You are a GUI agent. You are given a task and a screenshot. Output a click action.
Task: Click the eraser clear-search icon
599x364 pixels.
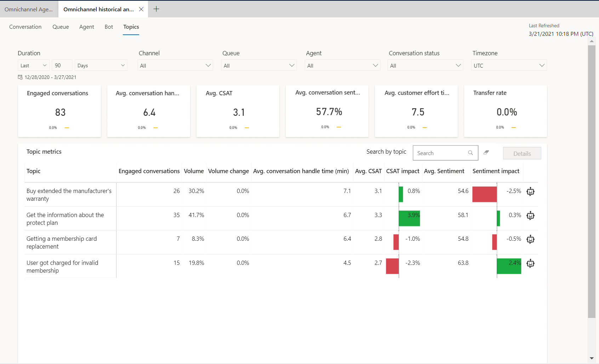[x=486, y=152]
